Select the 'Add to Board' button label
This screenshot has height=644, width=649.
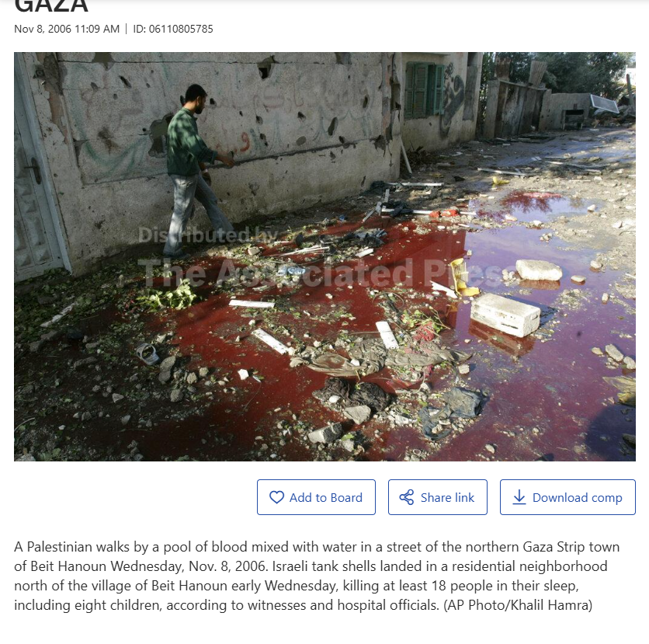click(x=326, y=497)
